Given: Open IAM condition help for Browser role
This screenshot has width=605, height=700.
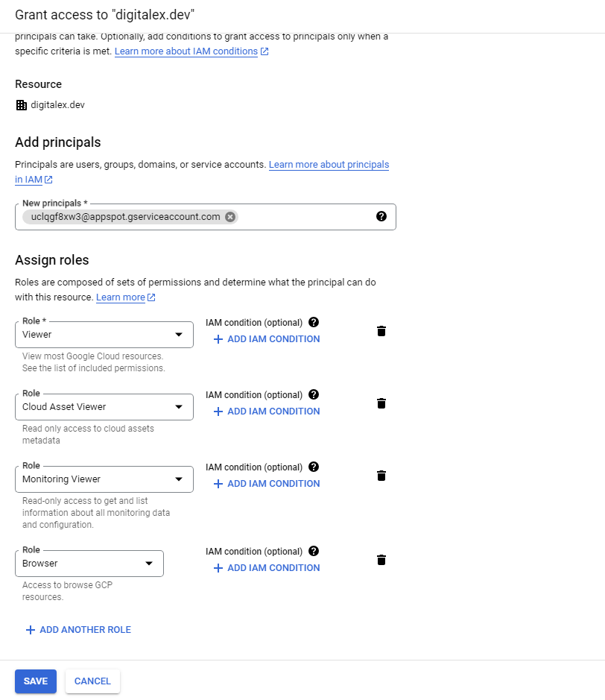Looking at the screenshot, I should click(x=314, y=552).
